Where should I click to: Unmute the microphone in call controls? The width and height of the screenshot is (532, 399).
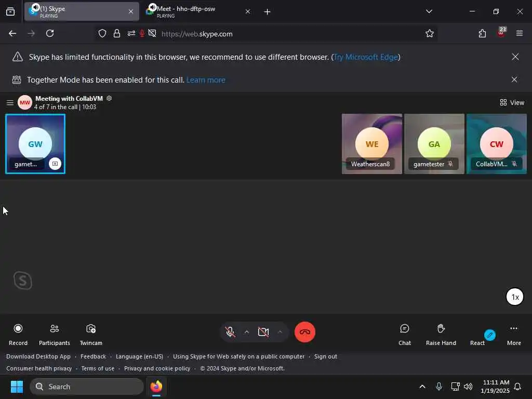pos(230,332)
